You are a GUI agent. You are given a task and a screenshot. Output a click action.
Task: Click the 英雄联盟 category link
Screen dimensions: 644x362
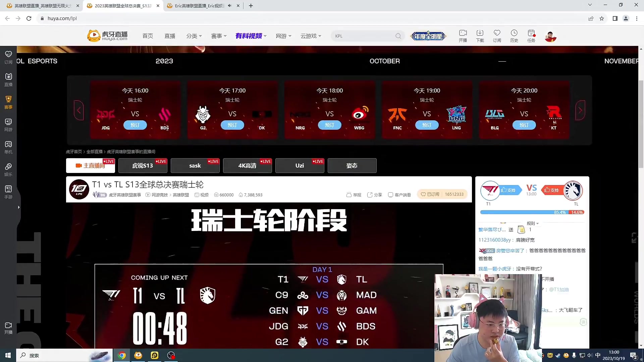click(x=181, y=195)
